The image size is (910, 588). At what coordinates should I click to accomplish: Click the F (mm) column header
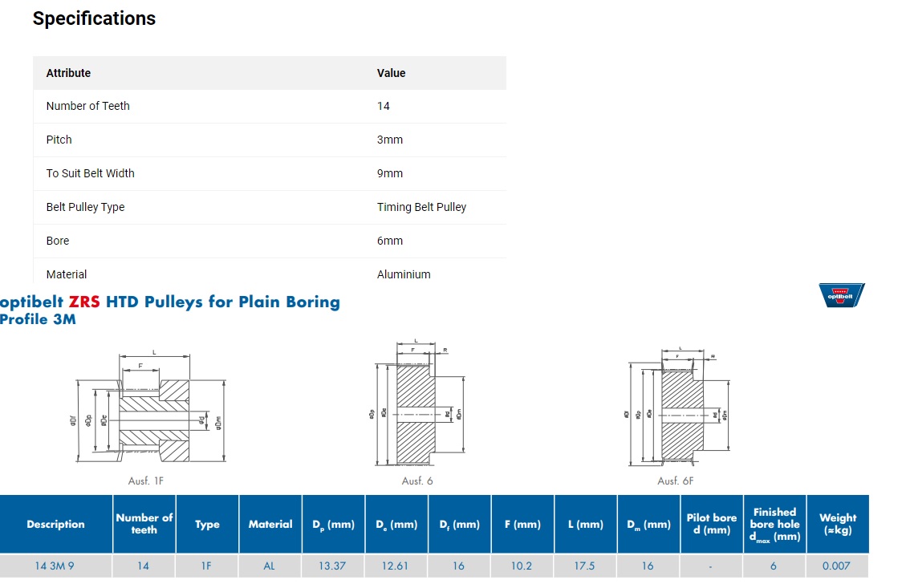pos(522,524)
